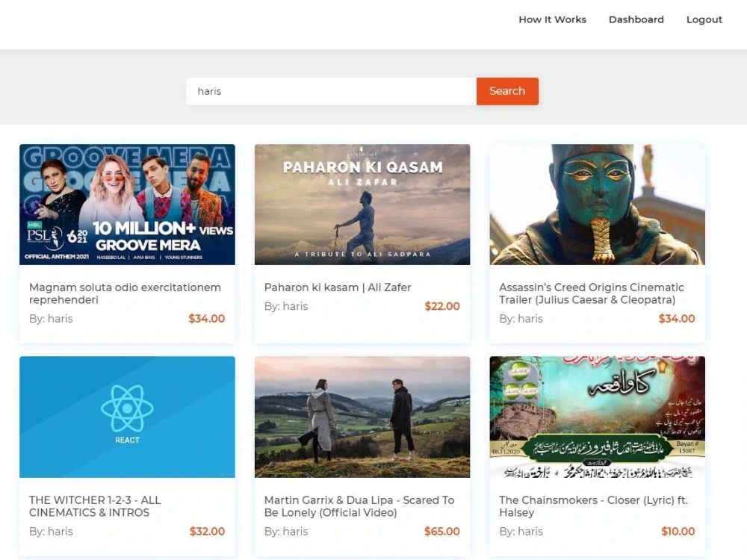Open the Martin Garrix hillside thumbnail

click(362, 417)
